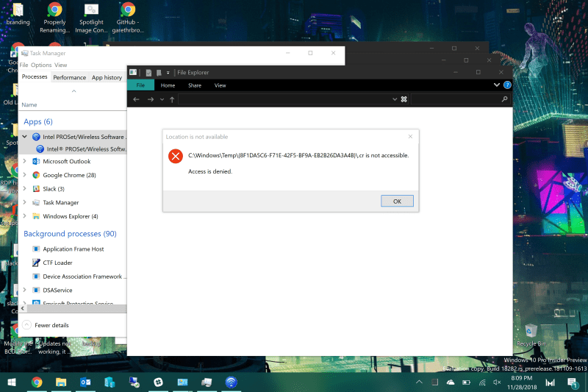Go forward in File Explorer navigation

click(151, 99)
